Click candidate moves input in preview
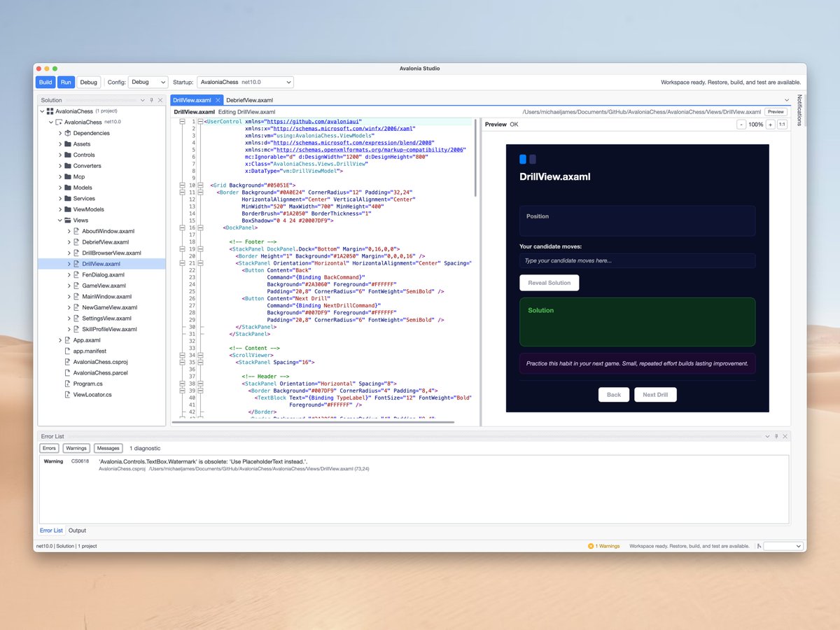Screen dimensions: 840x630 638,260
